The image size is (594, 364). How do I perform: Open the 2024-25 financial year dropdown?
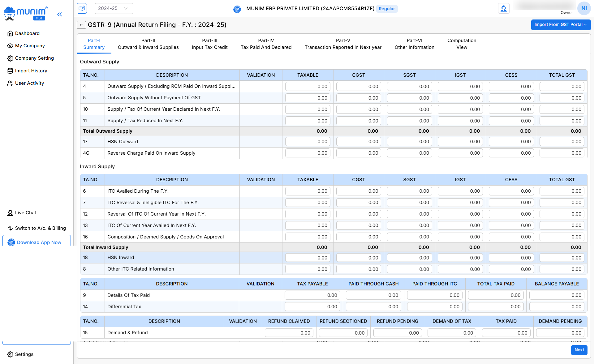114,8
